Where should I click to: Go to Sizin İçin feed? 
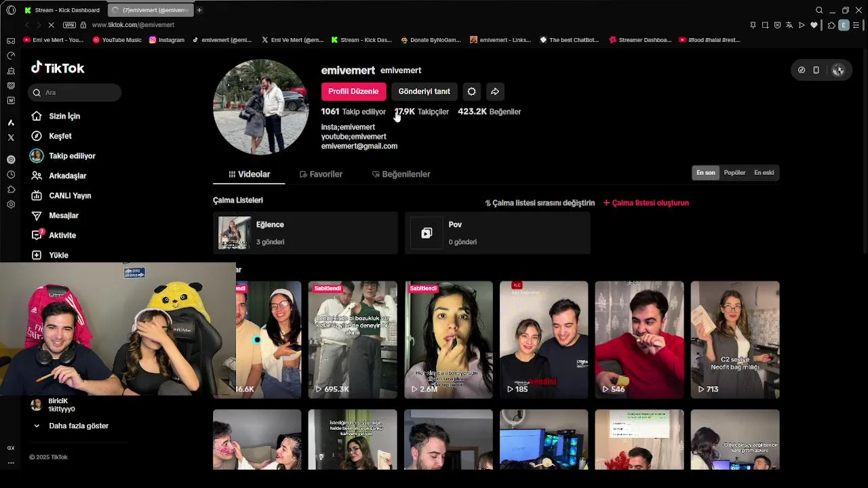pos(56,117)
